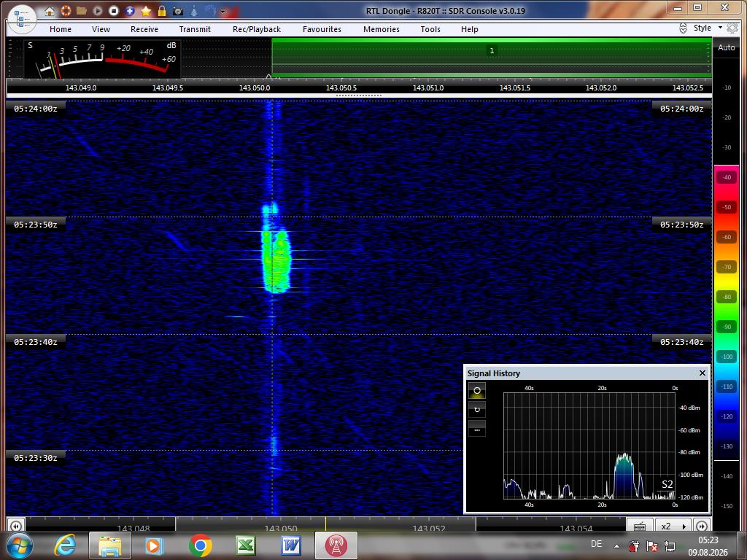Viewport: 747px width, 560px height.
Task: Click the waterfall colour scale bar
Action: coord(727,313)
